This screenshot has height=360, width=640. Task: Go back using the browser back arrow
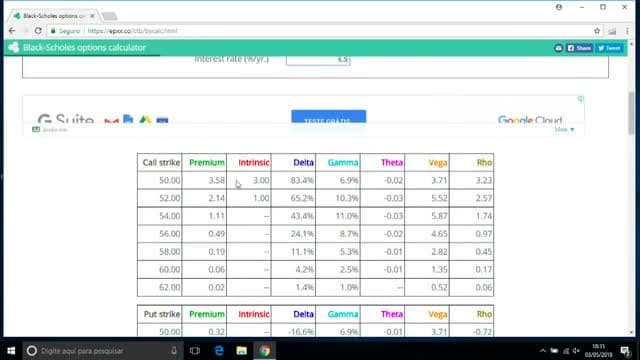12,31
